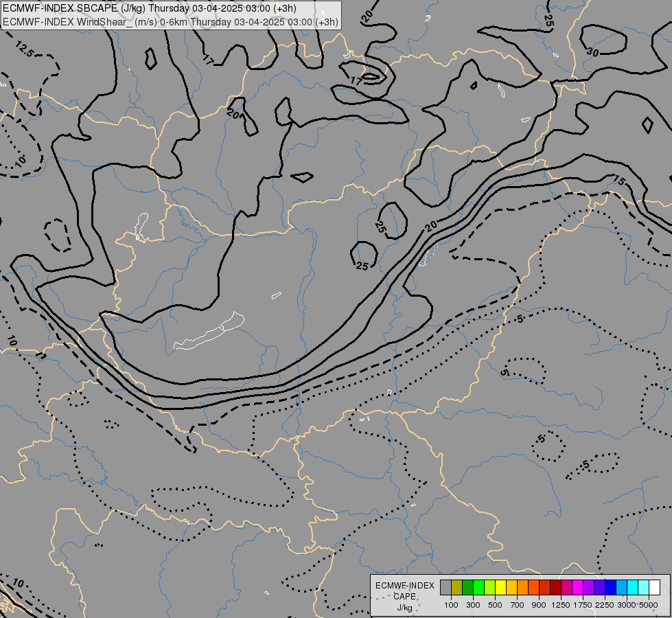
Task: Click the "100" legend tick label
Action: coord(451,605)
